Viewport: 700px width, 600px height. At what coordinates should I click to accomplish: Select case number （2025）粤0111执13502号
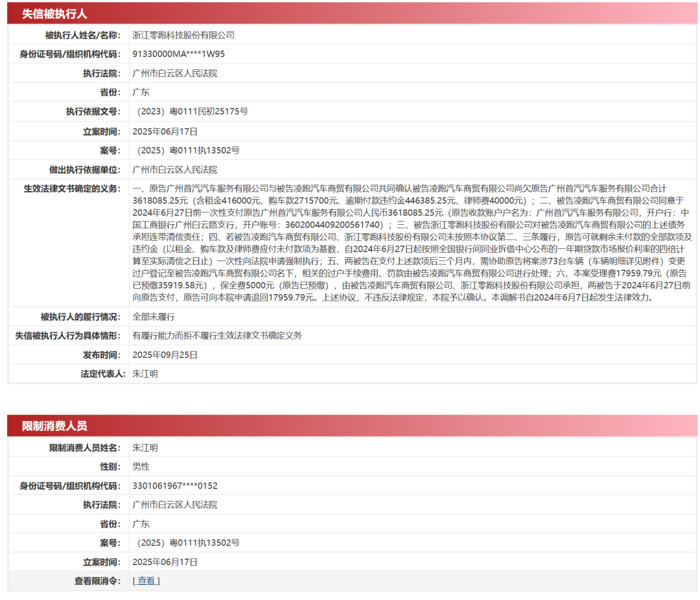[x=187, y=150]
